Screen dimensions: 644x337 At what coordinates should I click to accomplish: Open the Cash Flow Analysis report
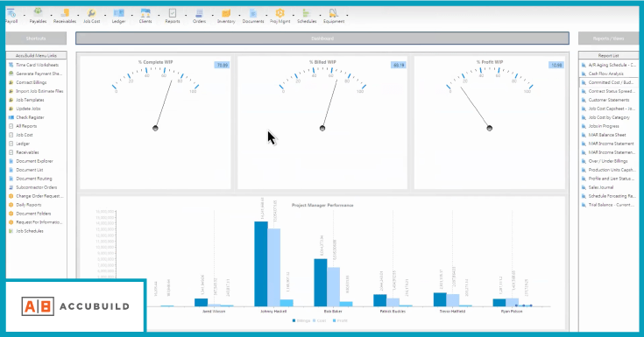tap(605, 74)
